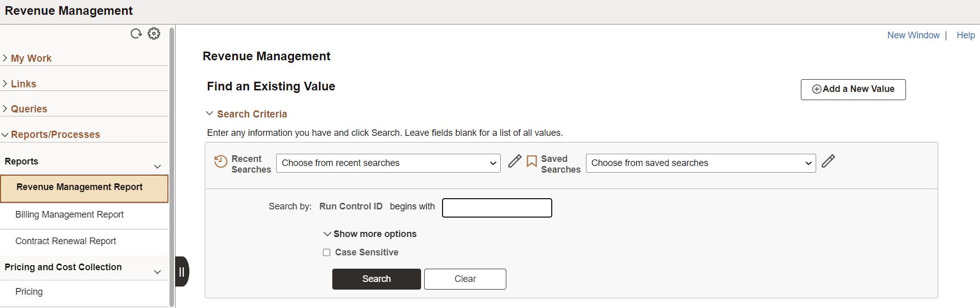Collapse the Search Criteria section
The image size is (980, 308).
tap(210, 113)
